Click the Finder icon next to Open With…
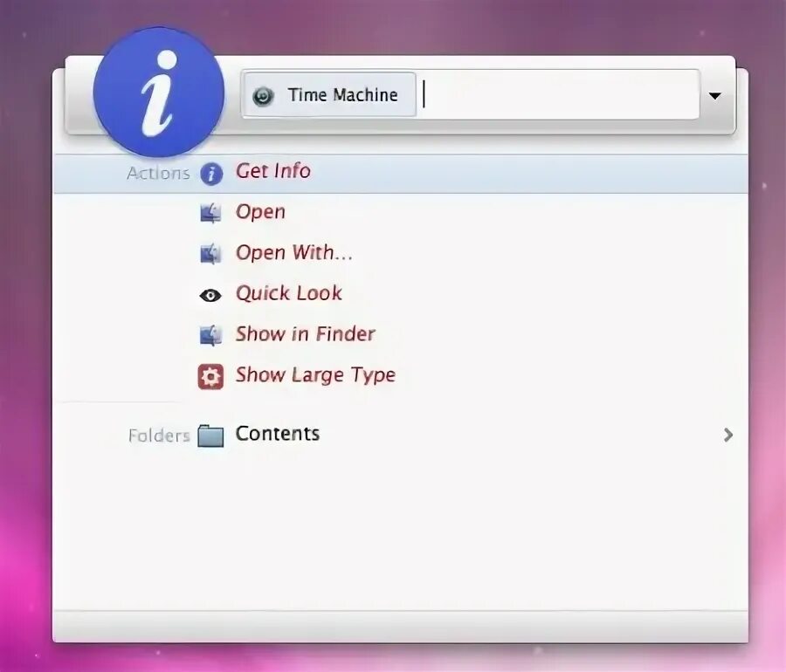This screenshot has width=786, height=672. point(210,253)
